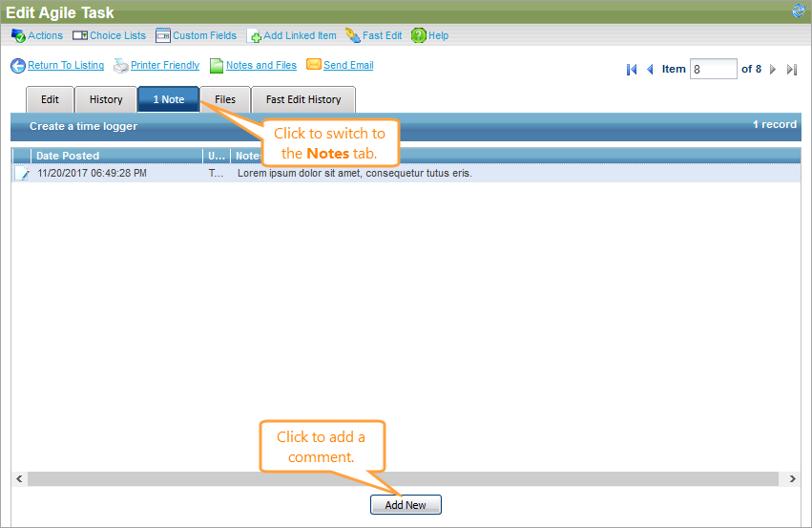Go to last item arrow
This screenshot has width=812, height=528.
tap(791, 70)
